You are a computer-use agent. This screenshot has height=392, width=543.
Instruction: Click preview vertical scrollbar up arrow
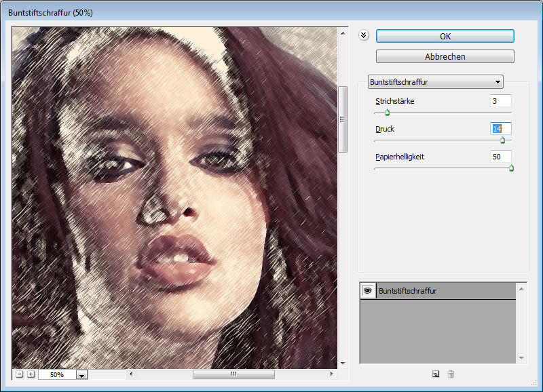(343, 33)
